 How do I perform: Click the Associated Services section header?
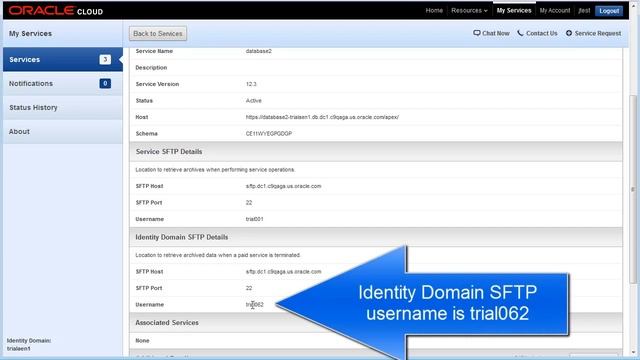376,323
